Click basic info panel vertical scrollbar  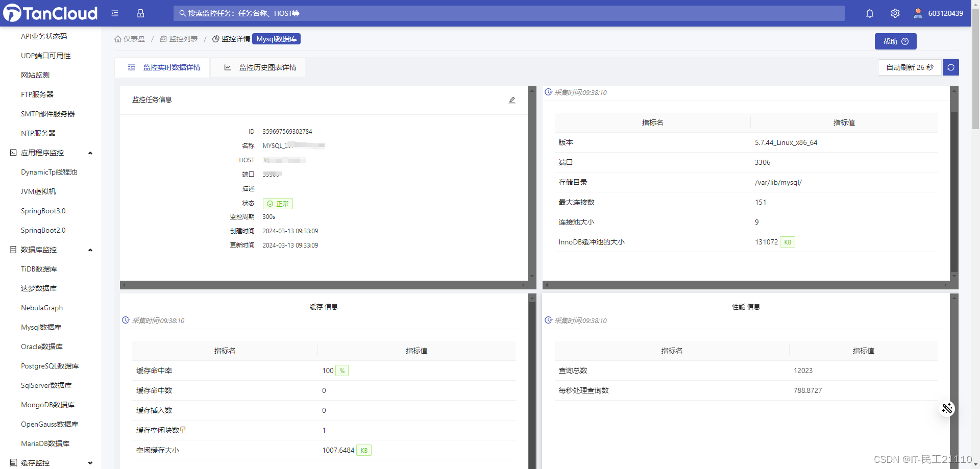[x=954, y=191]
